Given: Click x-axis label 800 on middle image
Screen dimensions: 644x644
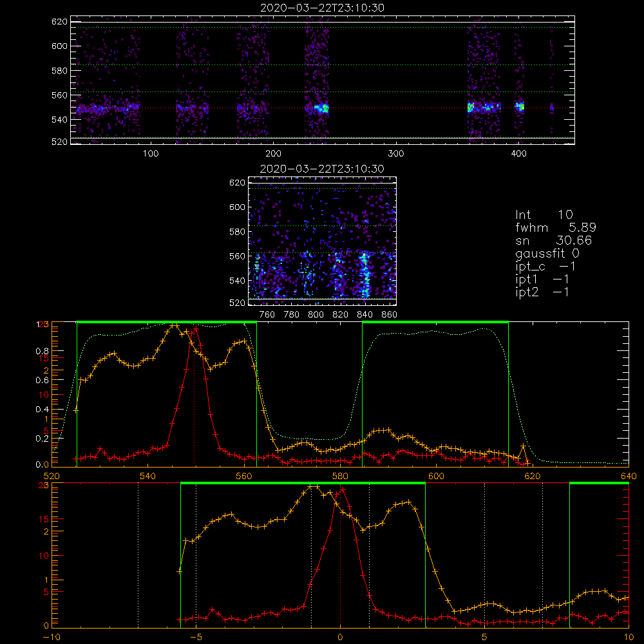Looking at the screenshot, I should coord(316,315).
